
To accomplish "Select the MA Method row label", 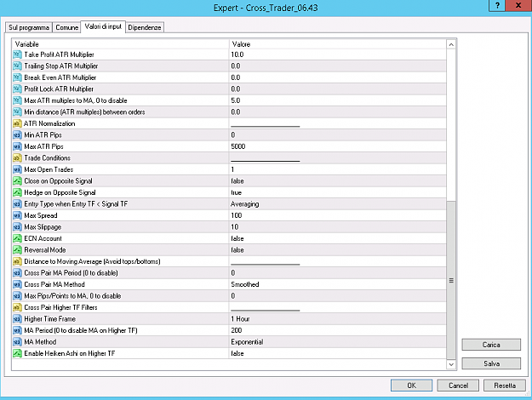I will coord(40,342).
